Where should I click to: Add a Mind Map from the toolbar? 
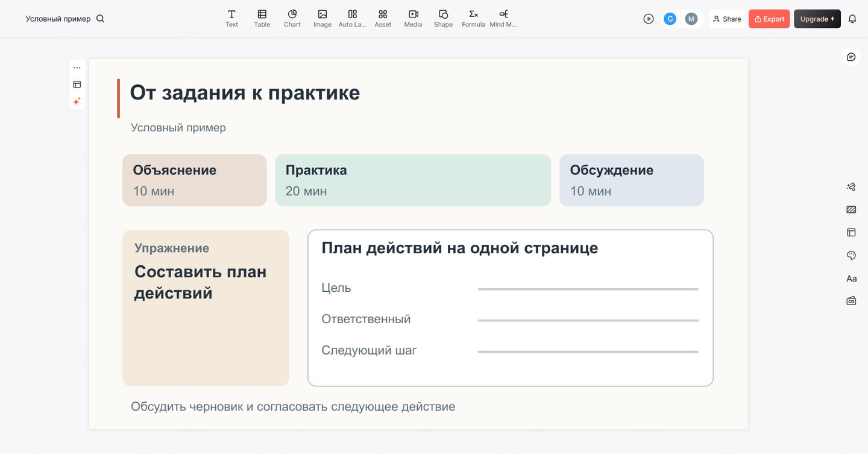(503, 18)
